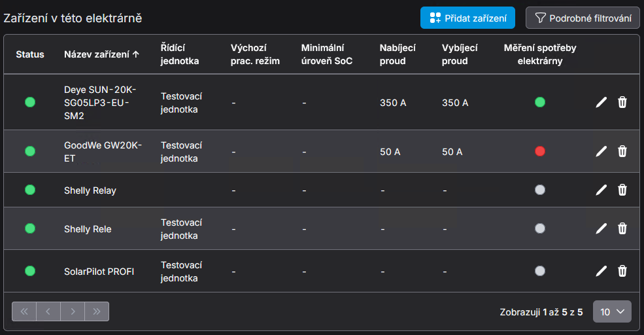The image size is (644, 335).
Task: Open Podrobné filtrování filter panel
Action: tap(583, 18)
